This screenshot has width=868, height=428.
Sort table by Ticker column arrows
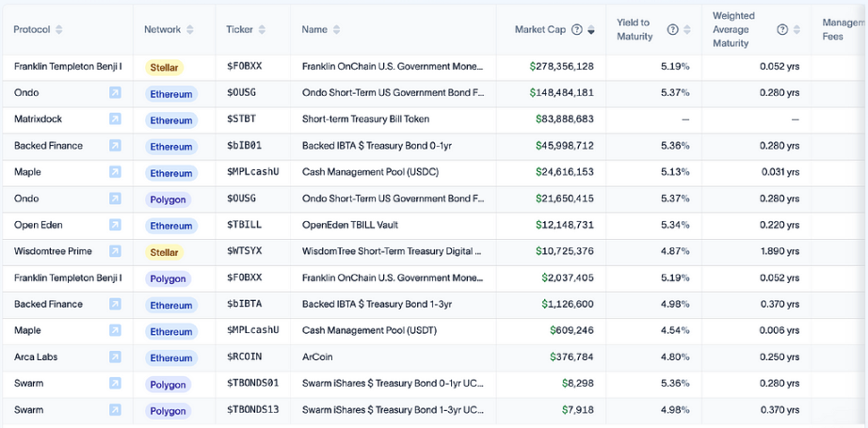[262, 30]
